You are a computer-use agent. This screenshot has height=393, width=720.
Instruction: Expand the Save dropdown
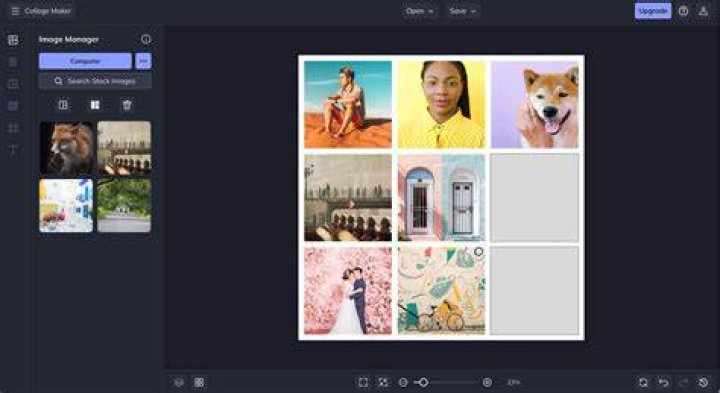(462, 11)
